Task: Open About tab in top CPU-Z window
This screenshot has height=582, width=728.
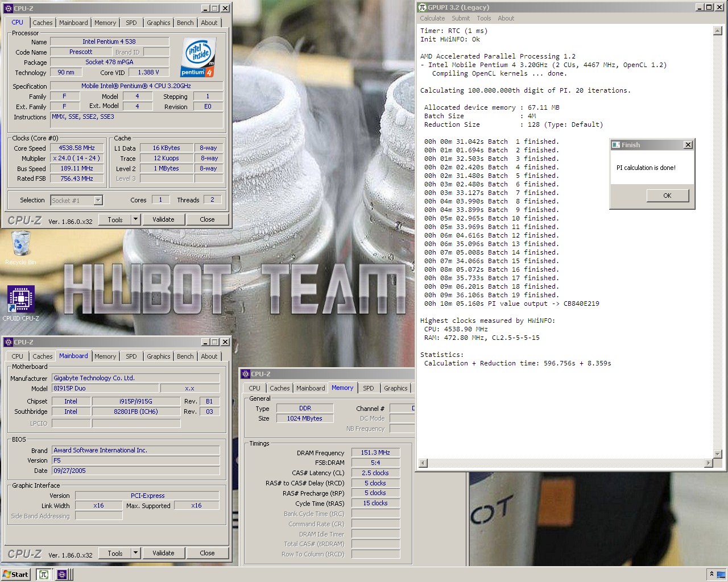Action: tap(209, 23)
